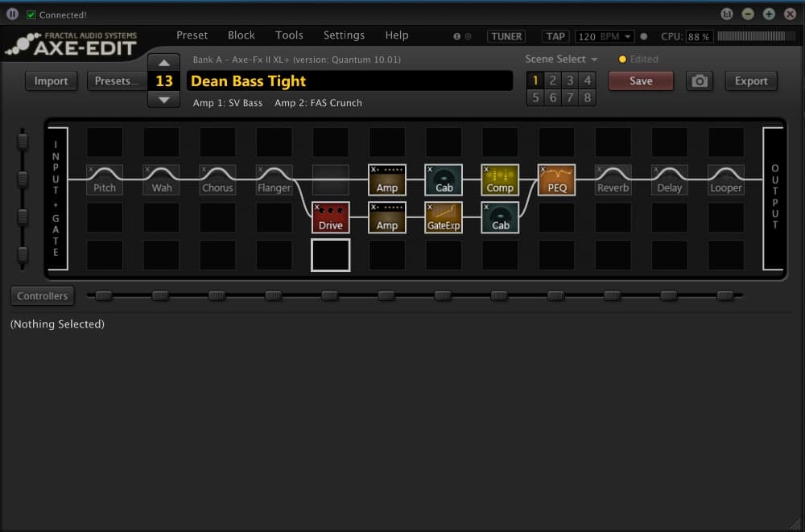Click the Export button
This screenshot has width=805, height=532.
(751, 81)
